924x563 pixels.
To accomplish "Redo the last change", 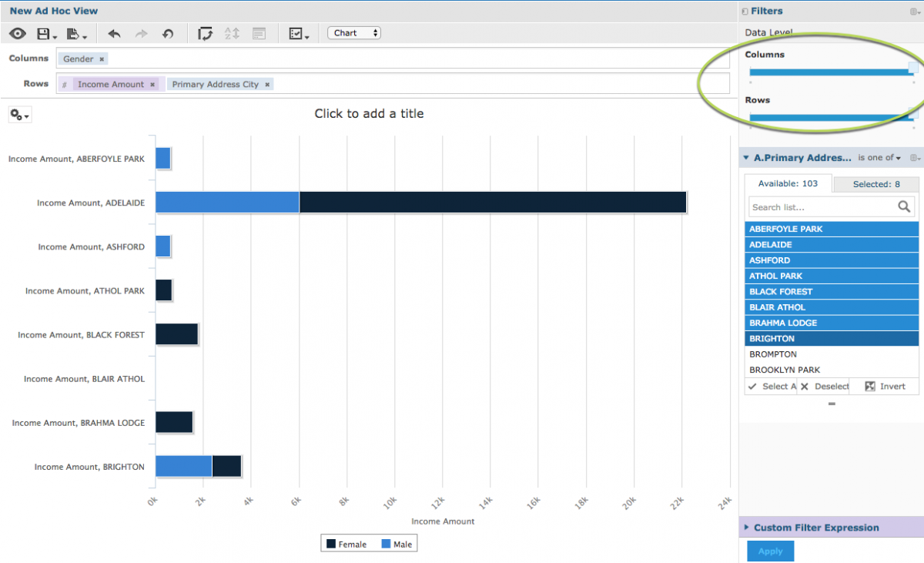I will coord(140,33).
